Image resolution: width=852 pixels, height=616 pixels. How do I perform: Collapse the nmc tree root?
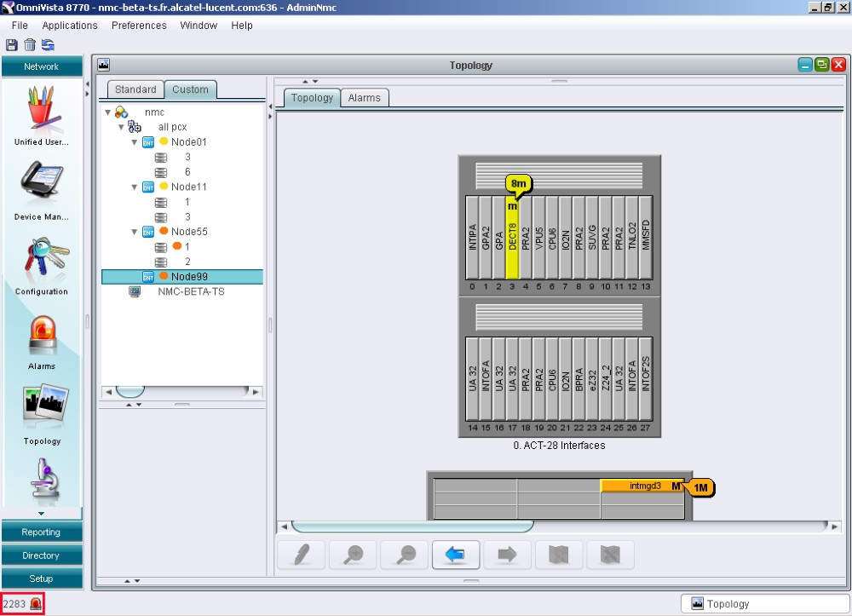(107, 112)
